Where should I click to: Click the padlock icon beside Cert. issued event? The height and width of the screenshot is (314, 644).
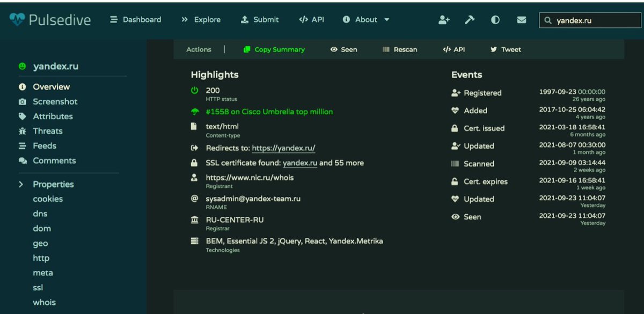(455, 128)
